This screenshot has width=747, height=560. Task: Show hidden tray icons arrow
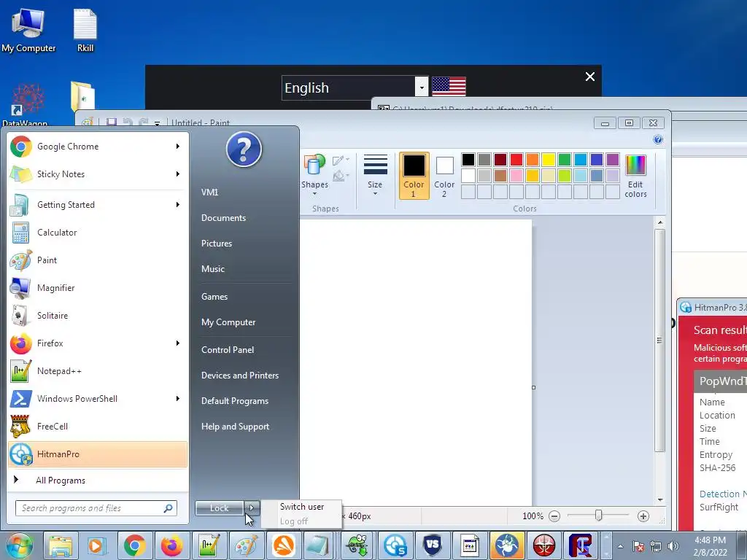620,546
